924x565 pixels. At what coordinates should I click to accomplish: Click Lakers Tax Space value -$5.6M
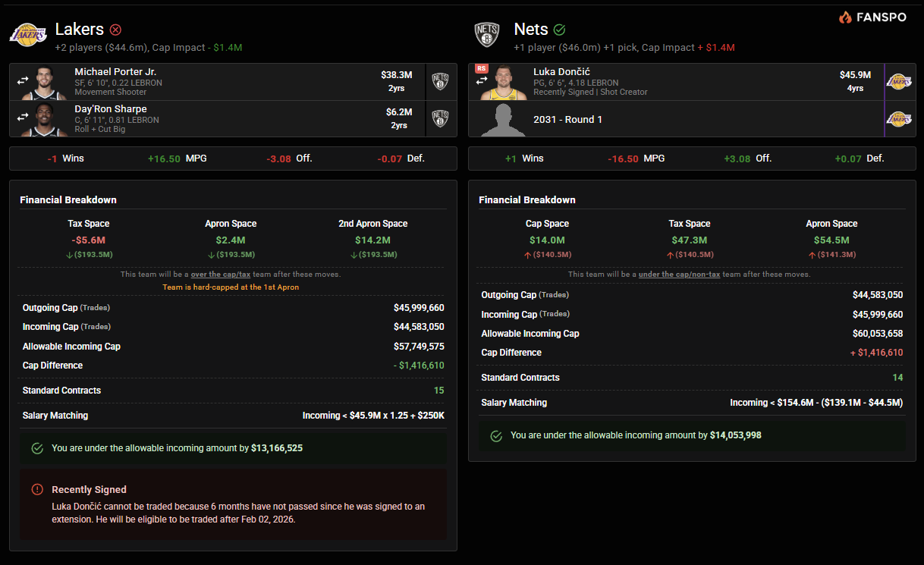[89, 240]
